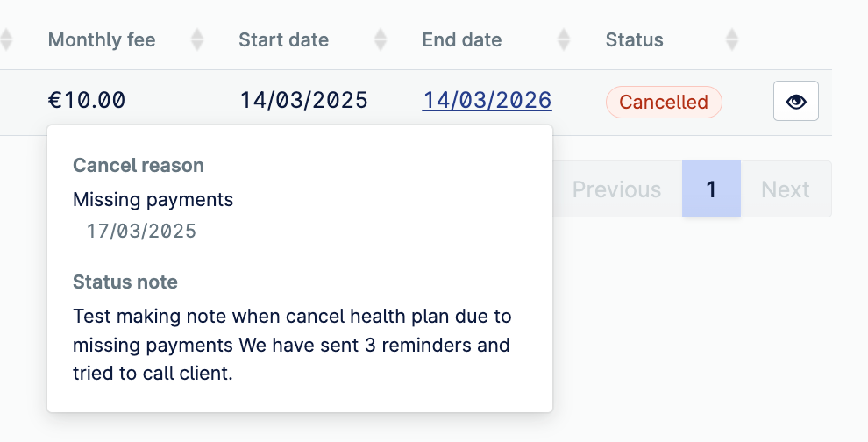
Task: Click the 17/03/2025 cancel date in popup
Action: tap(141, 232)
